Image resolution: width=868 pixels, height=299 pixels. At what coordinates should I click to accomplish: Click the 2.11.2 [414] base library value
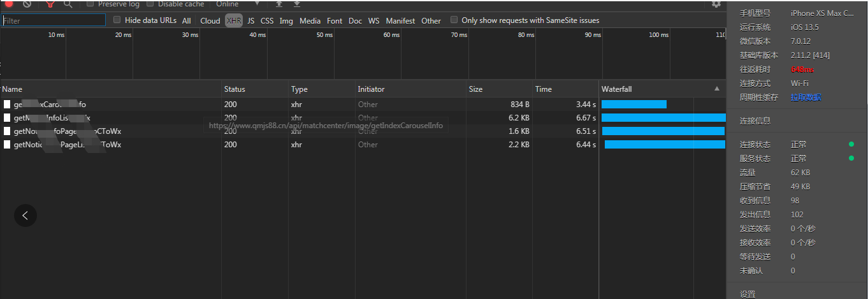(810, 55)
